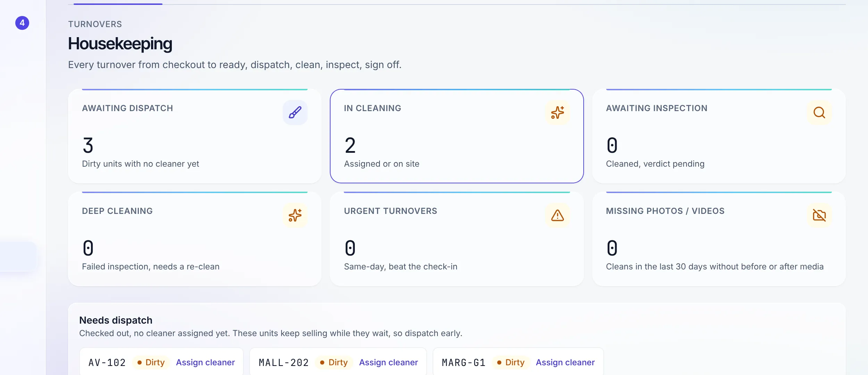Click the MALL-202 unit code
The image size is (868, 375).
284,362
